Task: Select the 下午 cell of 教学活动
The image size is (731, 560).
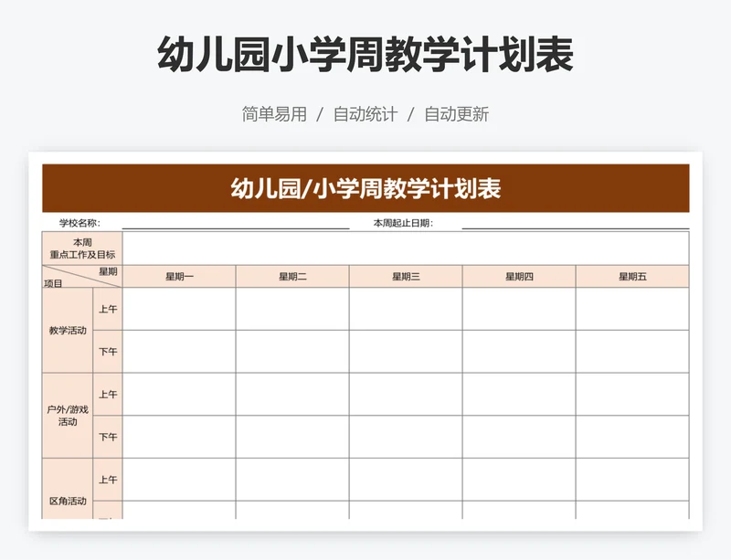Action: [108, 352]
